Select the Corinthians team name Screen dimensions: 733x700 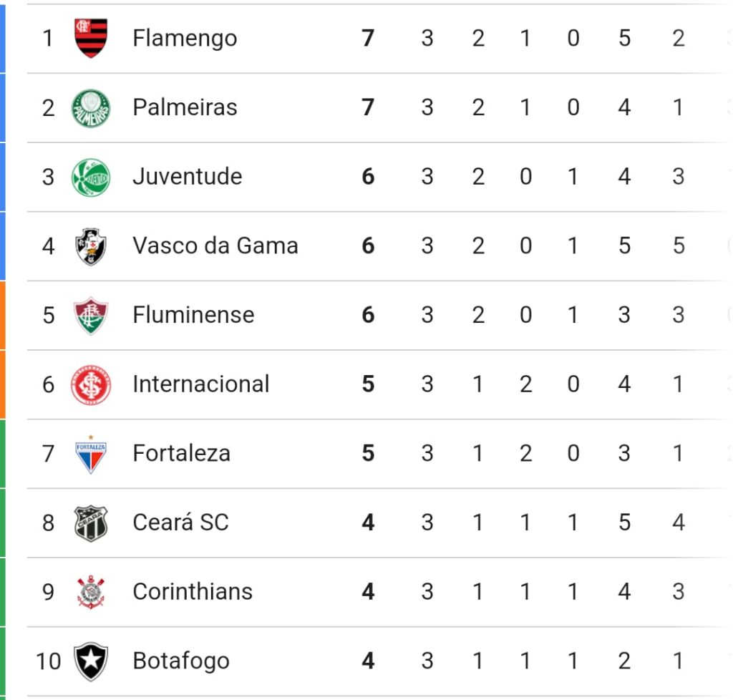pyautogui.click(x=192, y=591)
